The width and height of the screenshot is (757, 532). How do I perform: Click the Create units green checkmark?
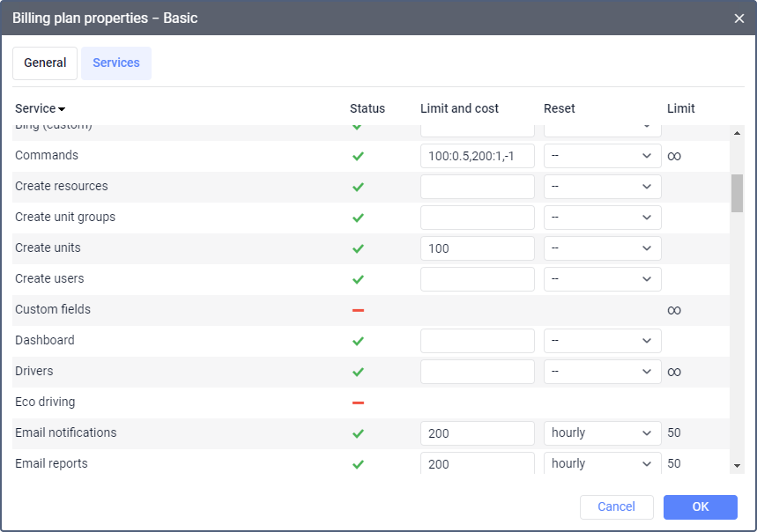358,248
